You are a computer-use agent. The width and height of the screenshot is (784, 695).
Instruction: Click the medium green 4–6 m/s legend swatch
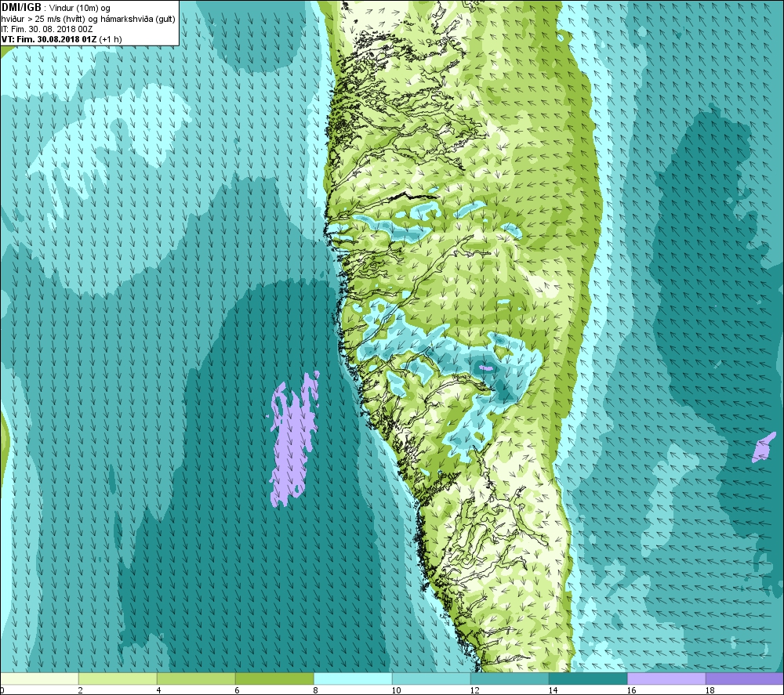(196, 679)
